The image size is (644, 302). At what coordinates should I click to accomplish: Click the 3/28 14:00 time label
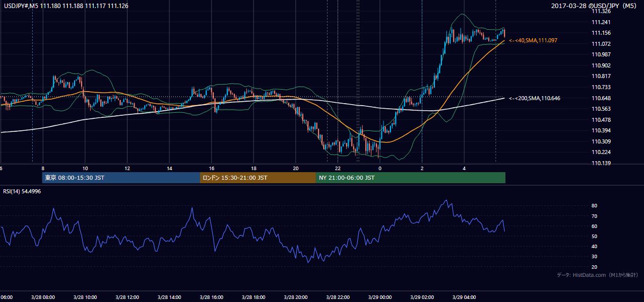click(169, 297)
